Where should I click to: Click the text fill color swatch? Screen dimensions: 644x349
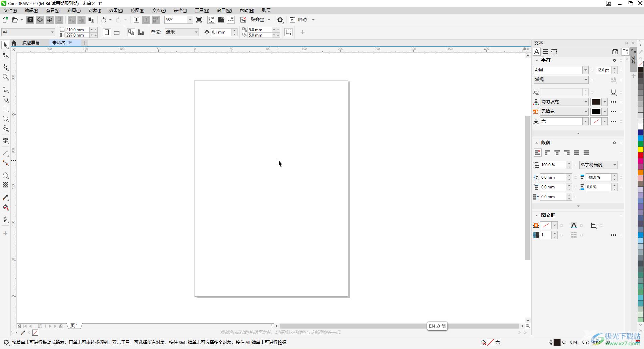(x=596, y=102)
